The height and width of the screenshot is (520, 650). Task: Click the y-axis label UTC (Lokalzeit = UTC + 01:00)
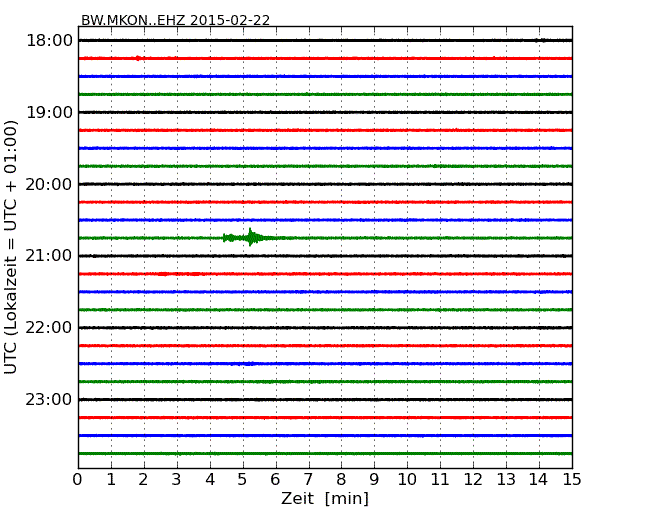tap(10, 247)
